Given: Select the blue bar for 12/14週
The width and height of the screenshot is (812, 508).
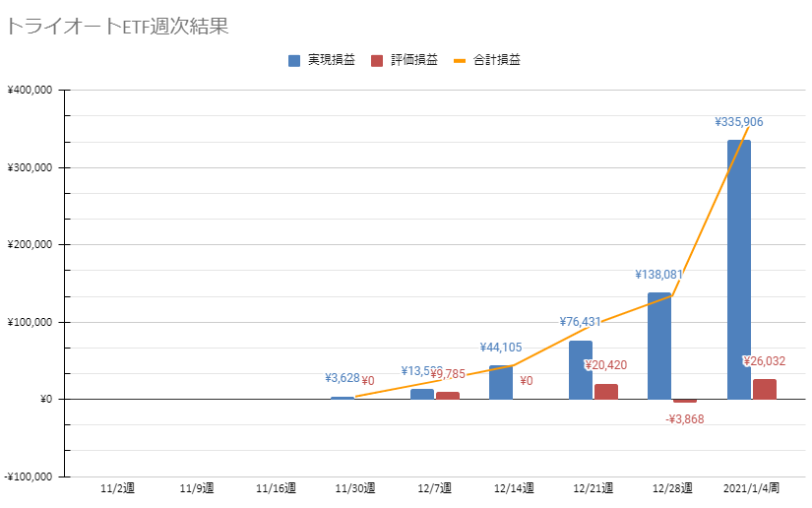Looking at the screenshot, I should click(501, 382).
